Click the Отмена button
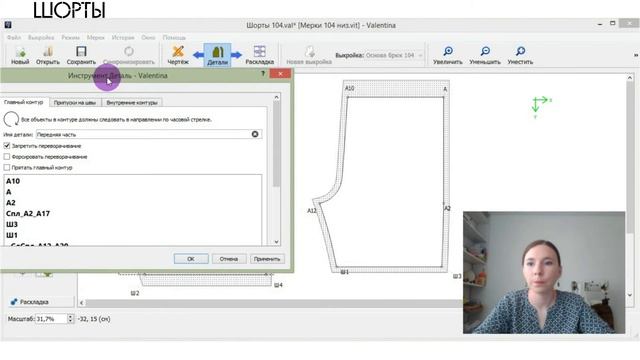 (x=229, y=259)
